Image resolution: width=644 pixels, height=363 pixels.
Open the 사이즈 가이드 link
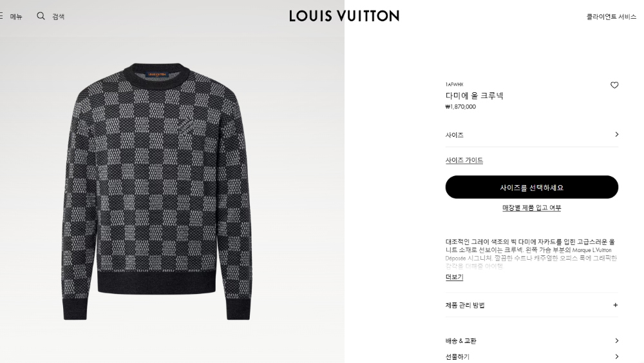(464, 161)
